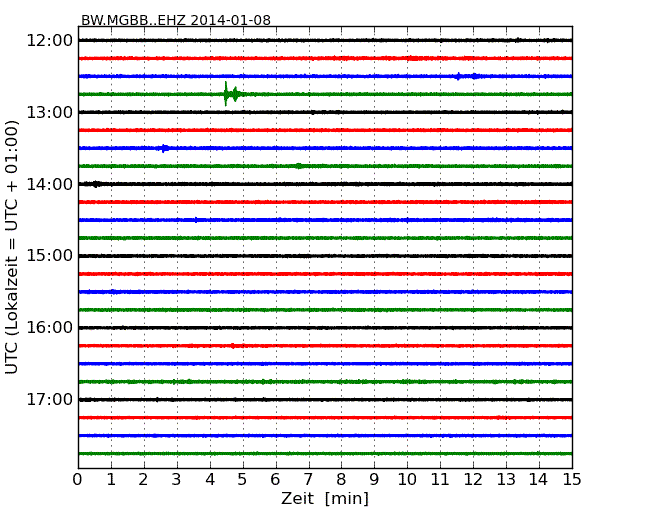Click the x-axis tick label 0
This screenshot has width=650, height=520.
[x=78, y=480]
